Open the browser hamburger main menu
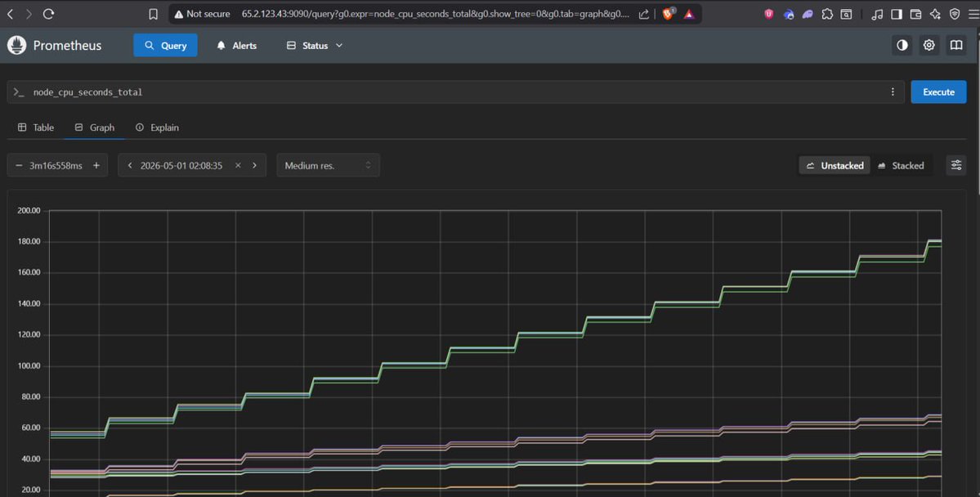This screenshot has height=497, width=980. [x=973, y=14]
